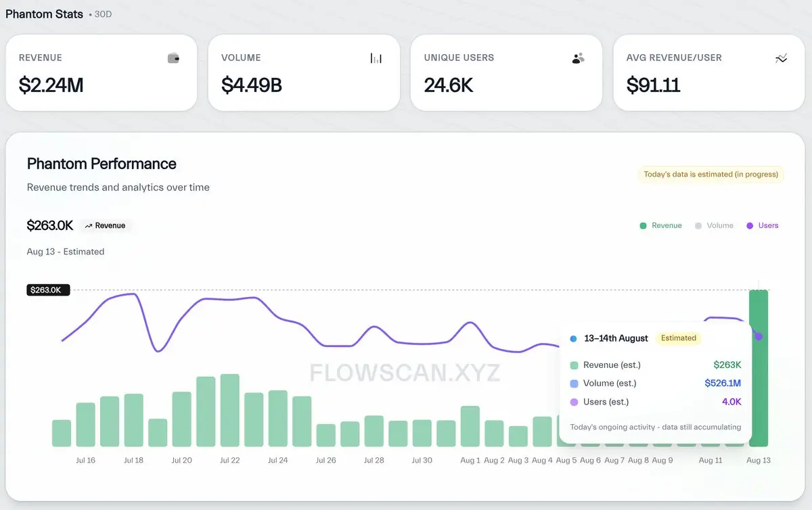The width and height of the screenshot is (812, 510).
Task: Click the Aug 9 axis label
Action: 662,461
